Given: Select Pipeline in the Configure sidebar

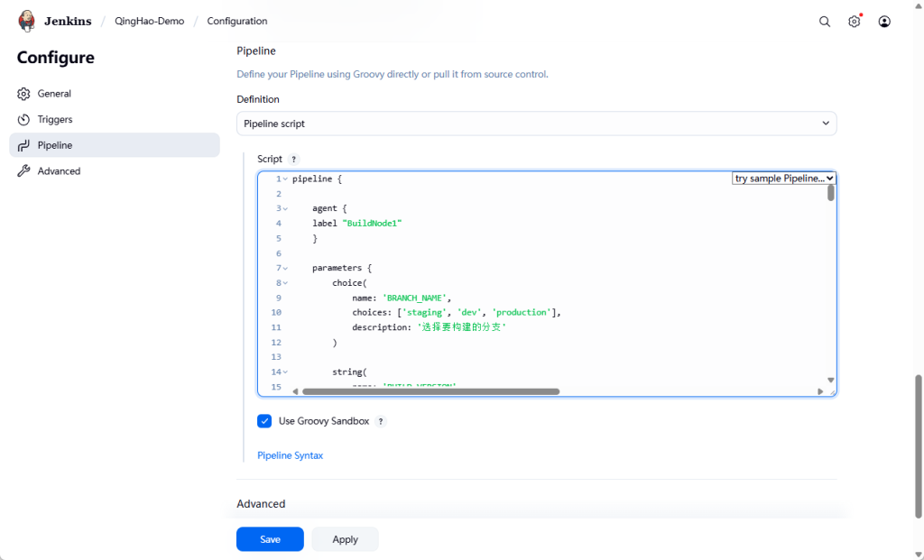Looking at the screenshot, I should pyautogui.click(x=54, y=145).
